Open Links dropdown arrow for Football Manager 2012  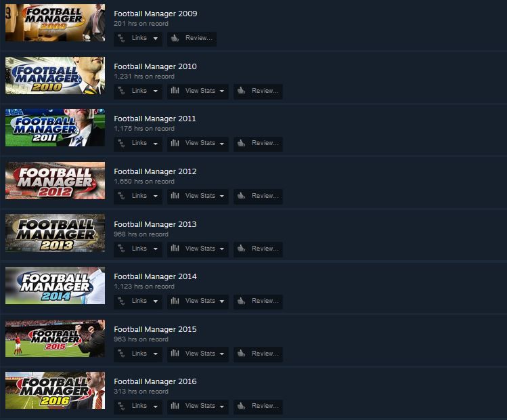156,196
